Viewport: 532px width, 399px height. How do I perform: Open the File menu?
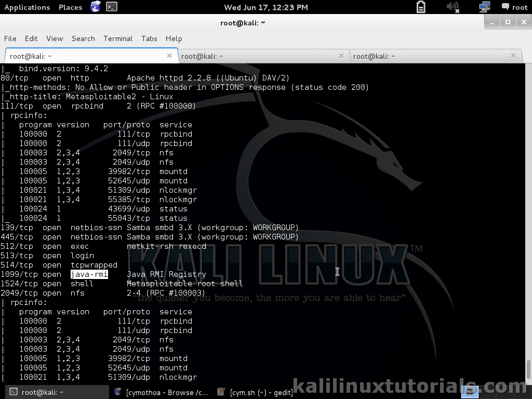[10, 38]
